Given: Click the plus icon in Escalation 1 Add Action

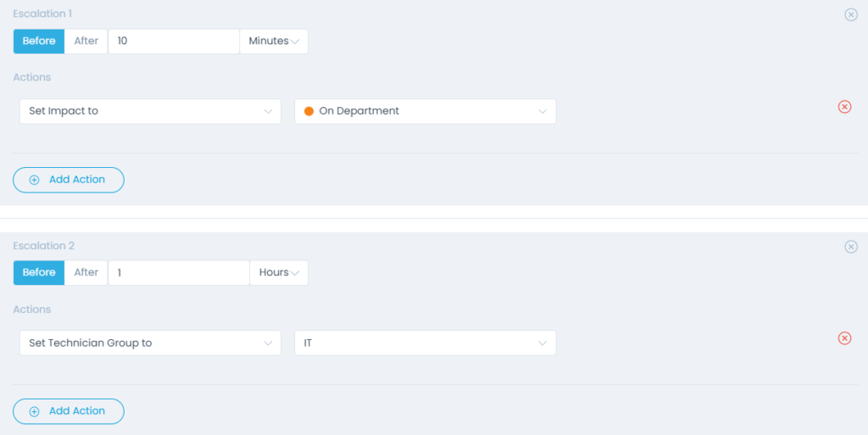Looking at the screenshot, I should (34, 180).
